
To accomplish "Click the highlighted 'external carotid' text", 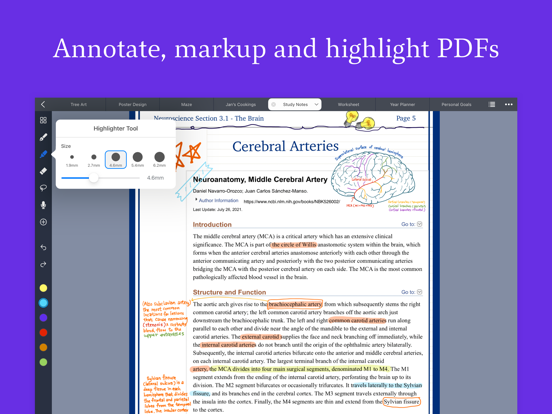I will pos(261,337).
